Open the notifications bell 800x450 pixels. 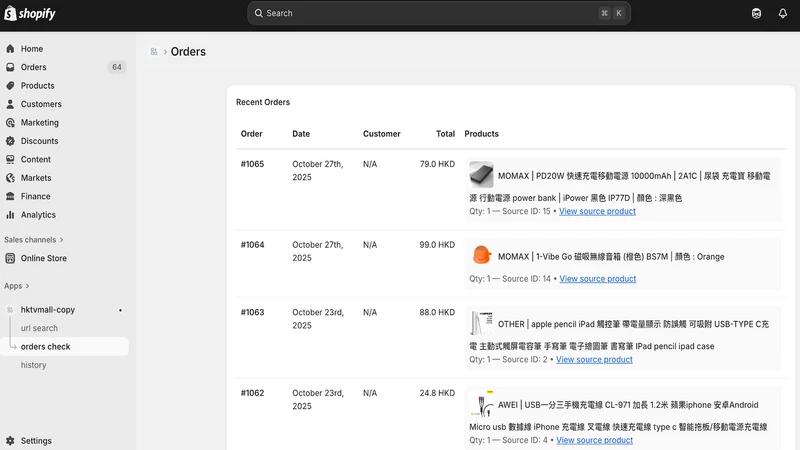783,13
